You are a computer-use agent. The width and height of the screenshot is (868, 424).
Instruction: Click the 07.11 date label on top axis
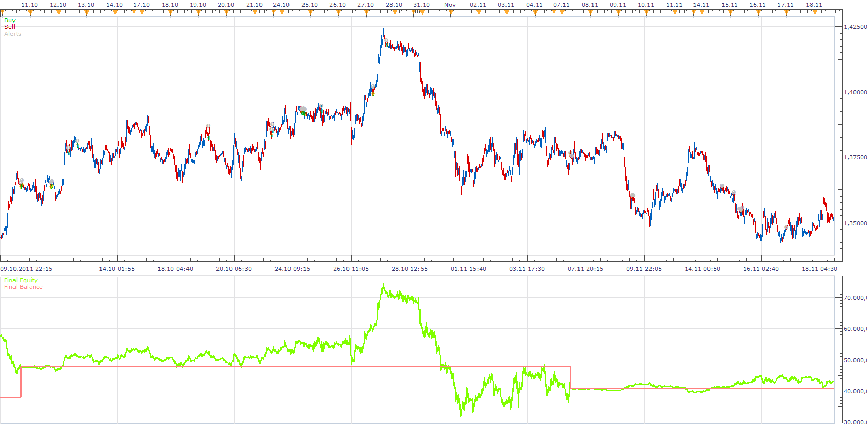561,5
